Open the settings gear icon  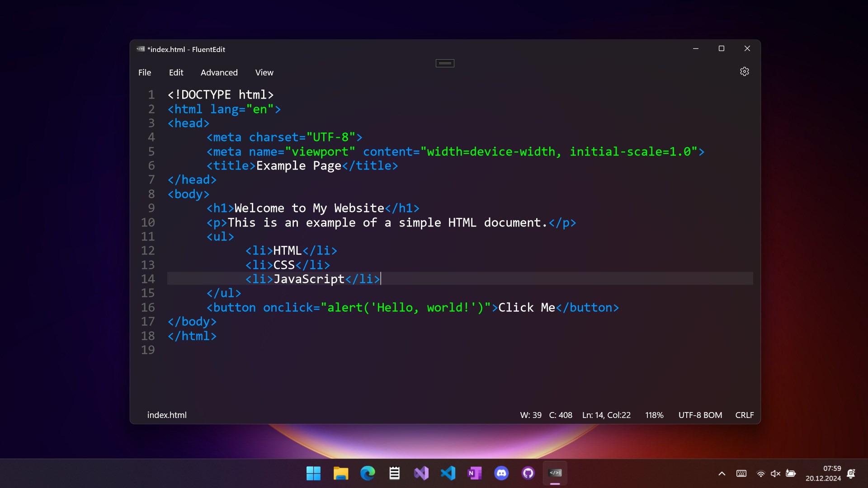tap(744, 72)
